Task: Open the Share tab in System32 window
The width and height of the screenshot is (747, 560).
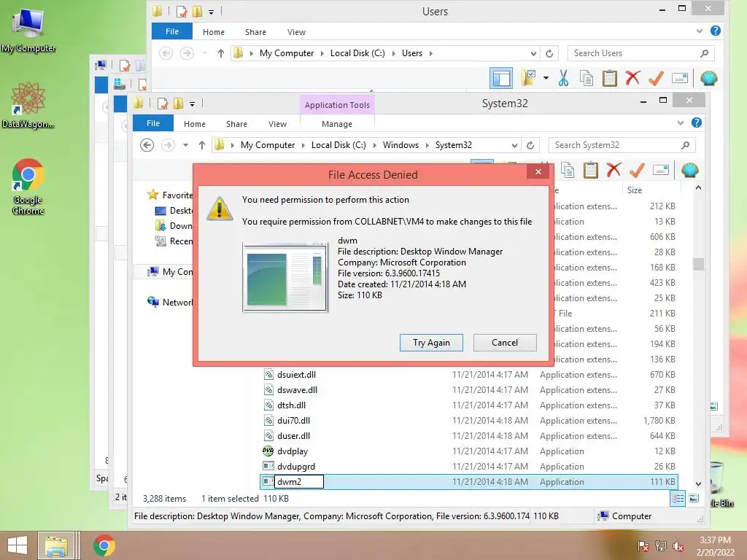Action: [236, 124]
